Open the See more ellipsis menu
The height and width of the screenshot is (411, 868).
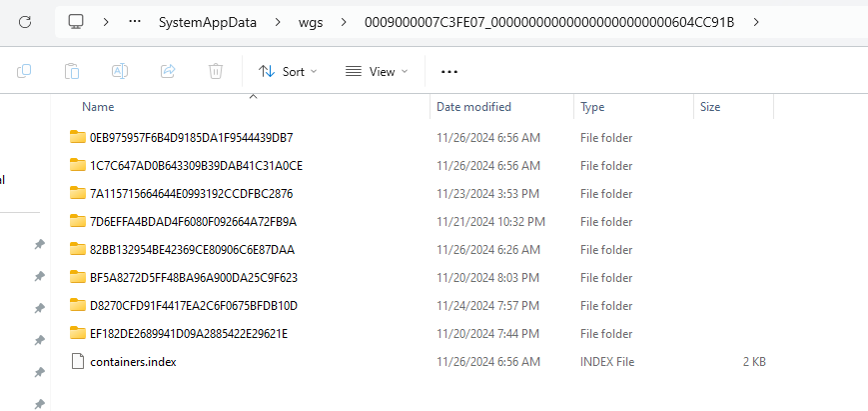[x=448, y=71]
